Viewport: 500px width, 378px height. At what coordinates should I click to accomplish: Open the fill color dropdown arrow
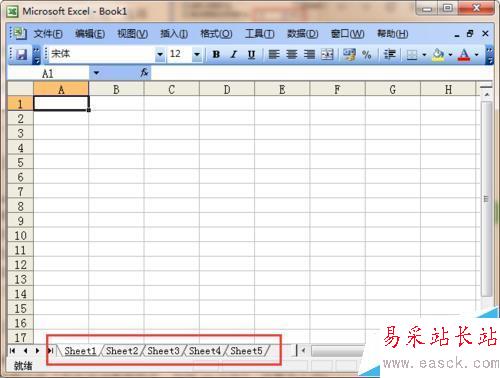(450, 54)
